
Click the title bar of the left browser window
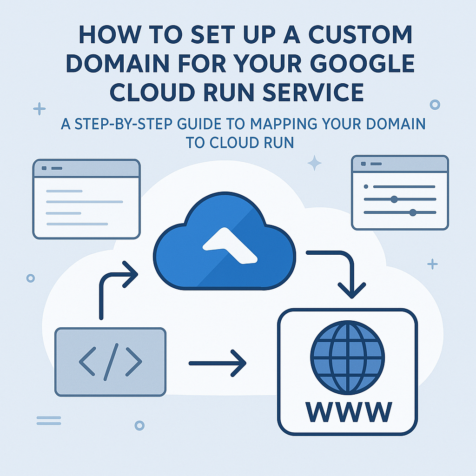click(x=86, y=168)
